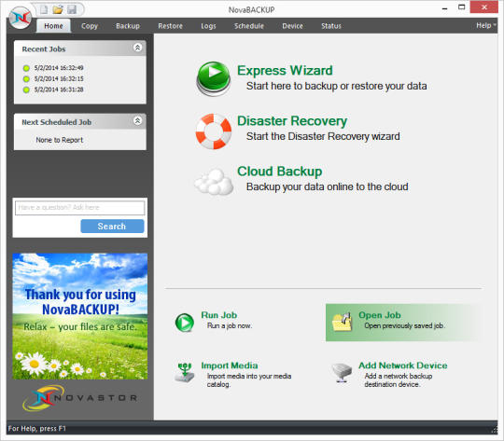Image resolution: width=504 pixels, height=441 pixels.
Task: Click the Add Network Device link text
Action: tap(403, 365)
